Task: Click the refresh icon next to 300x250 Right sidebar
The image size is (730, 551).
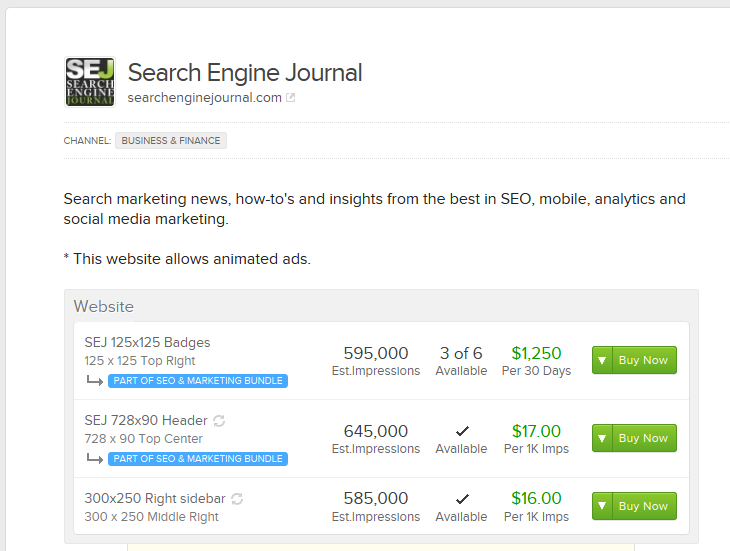Action: click(237, 499)
